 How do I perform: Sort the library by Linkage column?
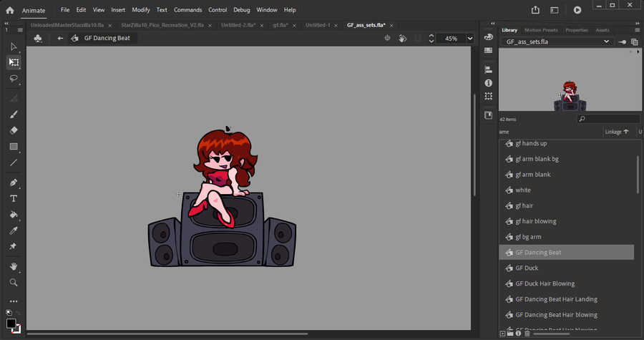pyautogui.click(x=617, y=132)
